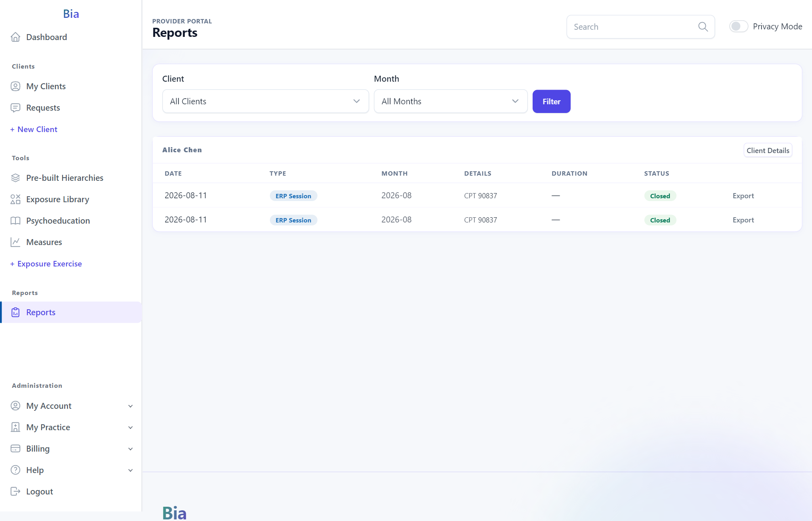Click the My Practice building icon
812x521 pixels.
click(15, 427)
